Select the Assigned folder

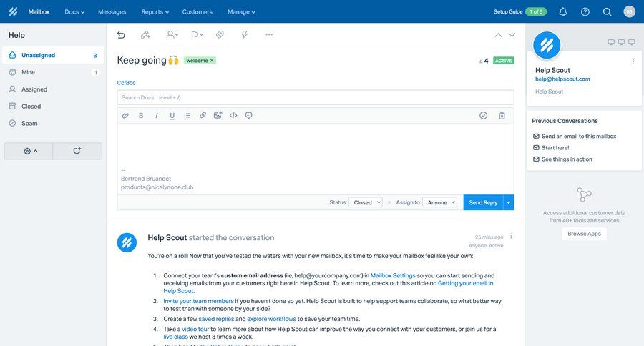click(53, 89)
